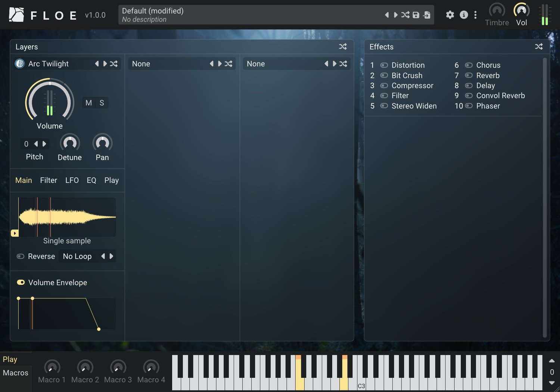Load next preset with right arrow
This screenshot has width=560, height=392.
(x=396, y=15)
